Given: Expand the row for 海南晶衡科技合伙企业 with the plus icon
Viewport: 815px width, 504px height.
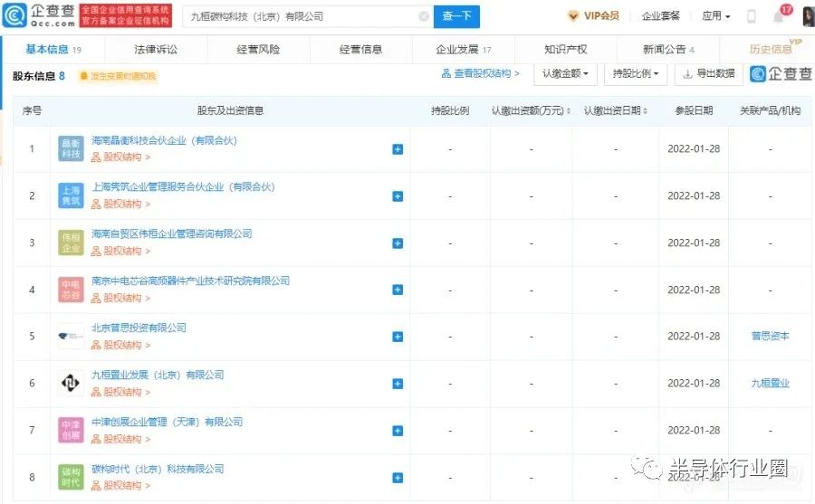Looking at the screenshot, I should pyautogui.click(x=398, y=149).
